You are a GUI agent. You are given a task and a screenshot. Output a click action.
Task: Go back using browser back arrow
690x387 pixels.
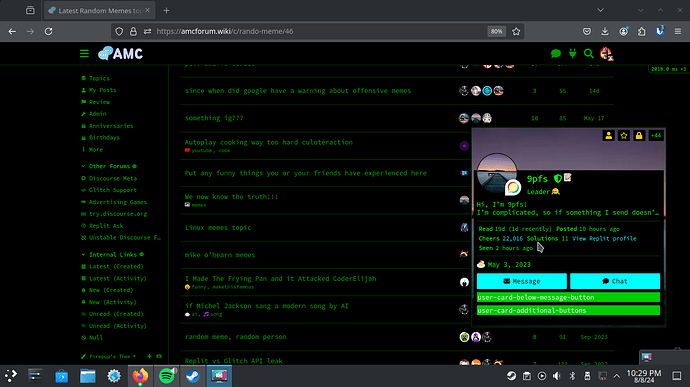click(12, 31)
